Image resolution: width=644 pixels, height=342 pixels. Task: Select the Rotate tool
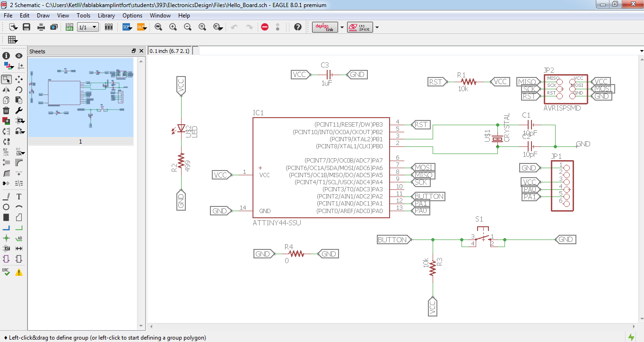pos(19,89)
